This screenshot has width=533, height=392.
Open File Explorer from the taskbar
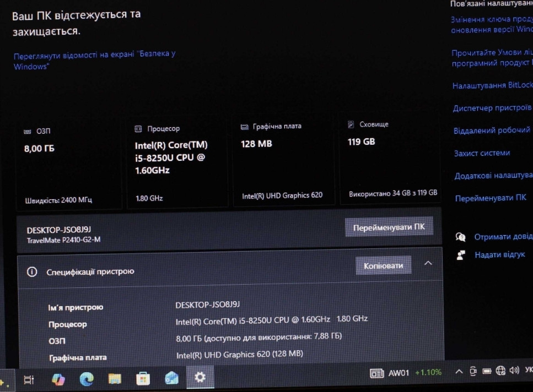pos(115,378)
